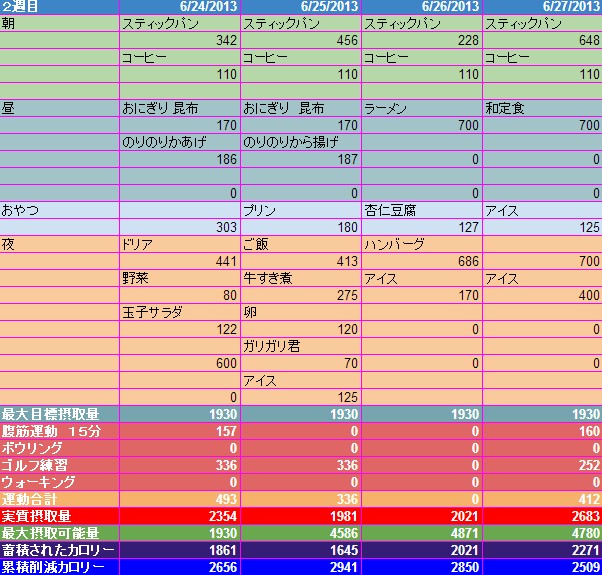Select the snack value 127
The height and width of the screenshot is (575, 602).
[x=422, y=227]
